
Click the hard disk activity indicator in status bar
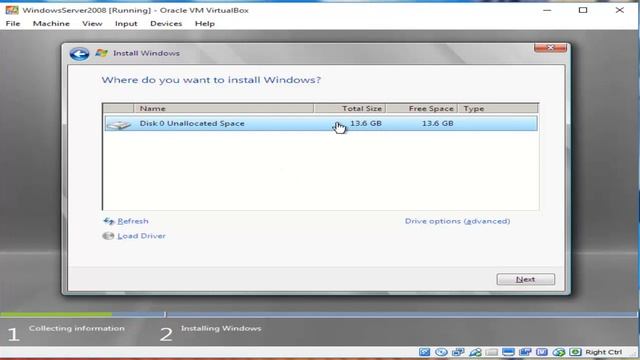[424, 352]
